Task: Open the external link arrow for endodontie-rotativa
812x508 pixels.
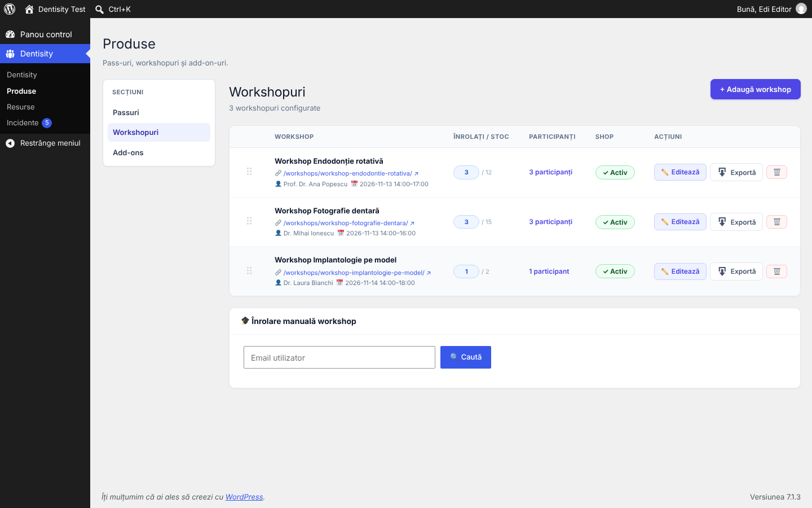Action: pyautogui.click(x=416, y=174)
